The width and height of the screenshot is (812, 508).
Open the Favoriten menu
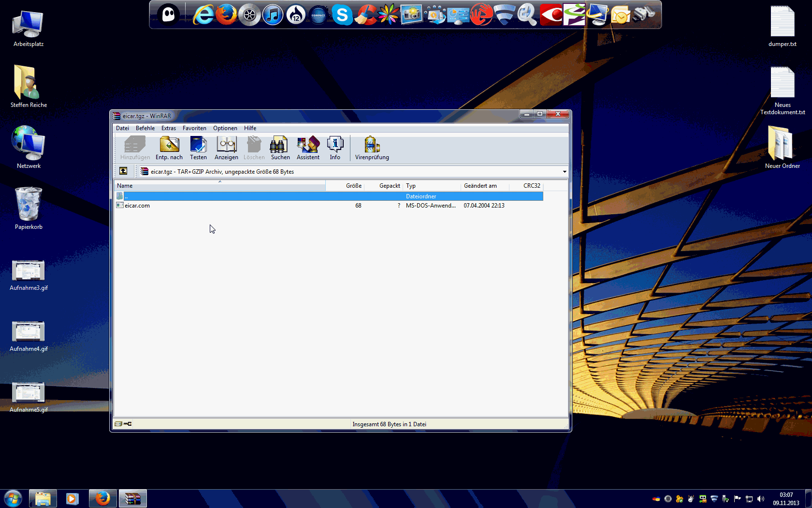click(194, 128)
